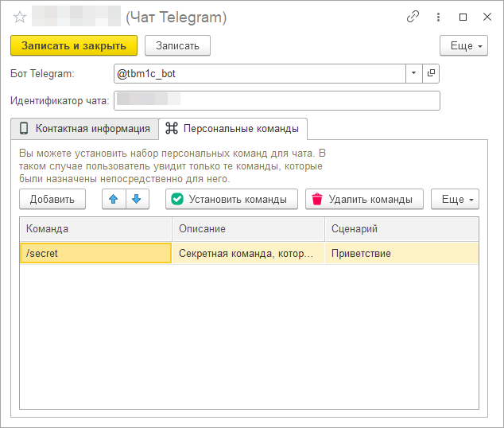Image resolution: width=504 pixels, height=428 pixels.
Task: Close the Telegram chat form
Action: click(487, 17)
